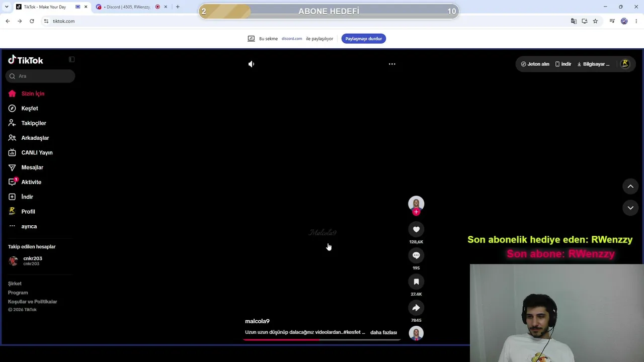Open the discord.com link in sharing bar
Screen dimensions: 644x362
tap(292, 39)
